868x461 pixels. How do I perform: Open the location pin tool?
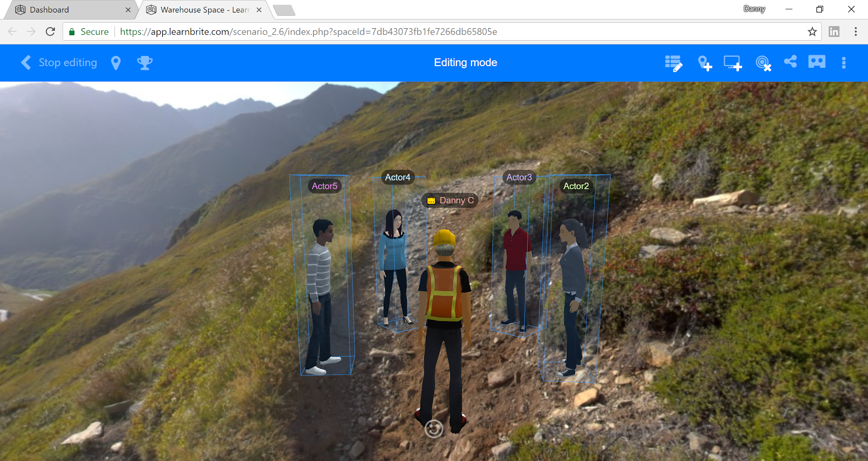coord(116,63)
